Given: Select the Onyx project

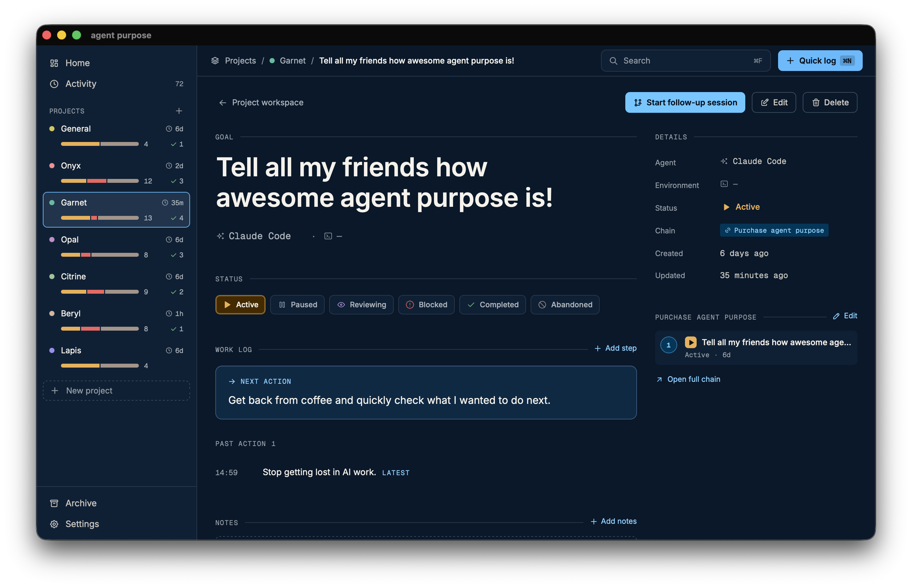Looking at the screenshot, I should coord(116,173).
